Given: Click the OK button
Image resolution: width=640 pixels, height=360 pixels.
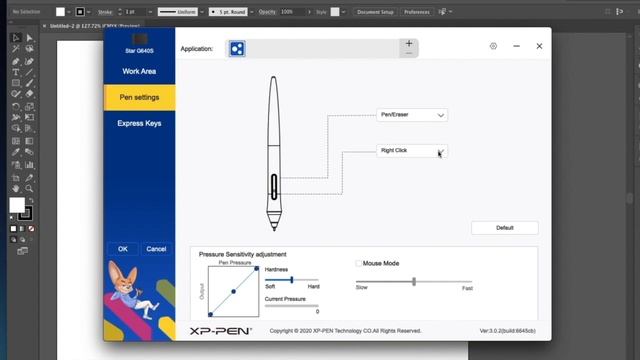Looking at the screenshot, I should [123, 249].
